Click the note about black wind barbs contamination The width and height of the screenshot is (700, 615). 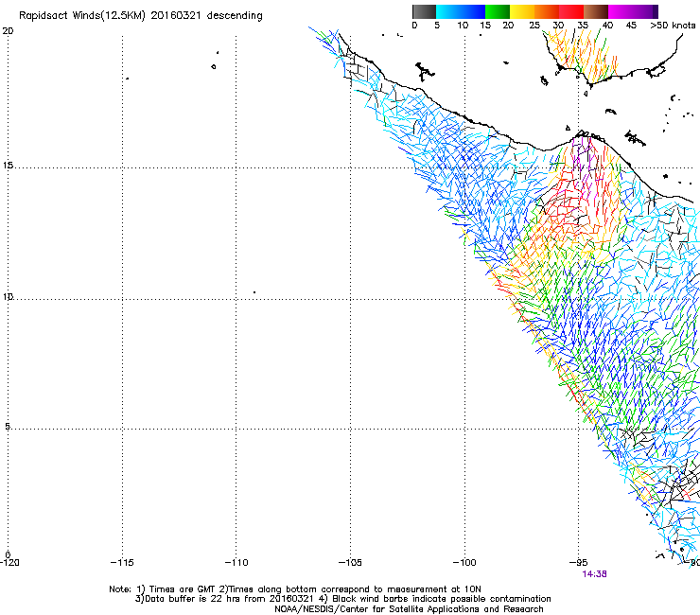pos(435,599)
